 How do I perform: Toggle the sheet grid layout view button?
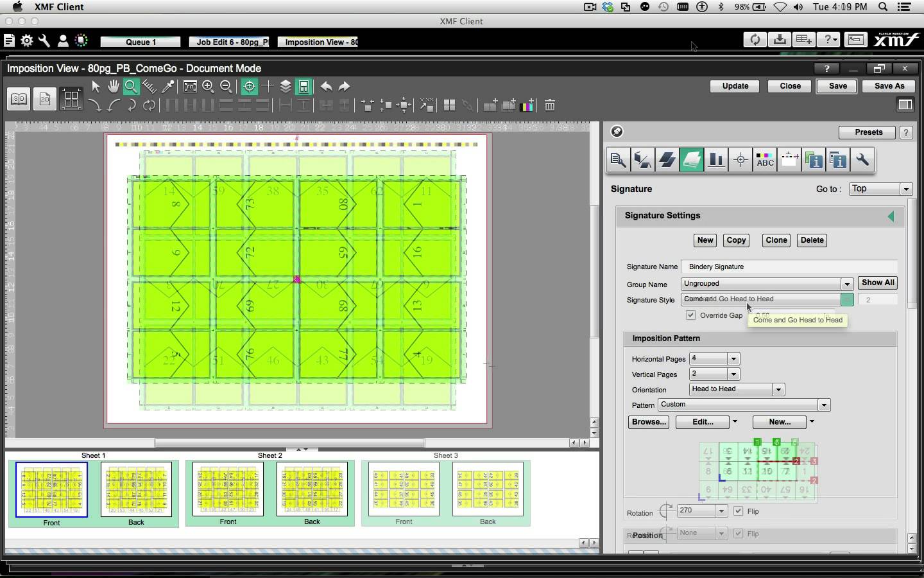[x=71, y=99]
